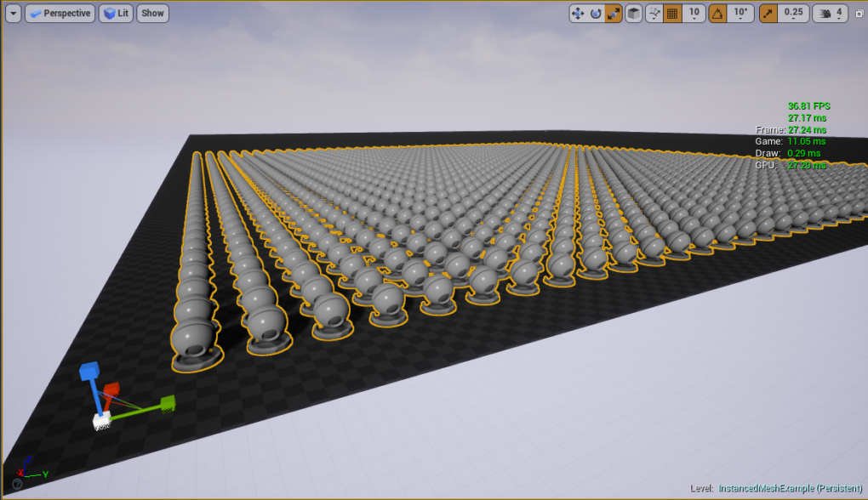Open scale snap 0.25 dropdown
Image resolution: width=868 pixels, height=500 pixels.
(793, 14)
